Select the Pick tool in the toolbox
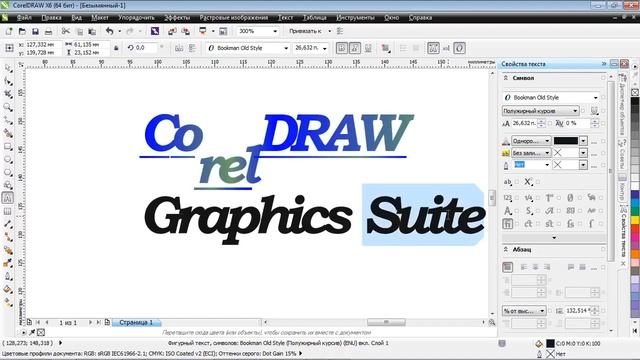Viewport: 640px width, 360px height. pyautogui.click(x=8, y=68)
